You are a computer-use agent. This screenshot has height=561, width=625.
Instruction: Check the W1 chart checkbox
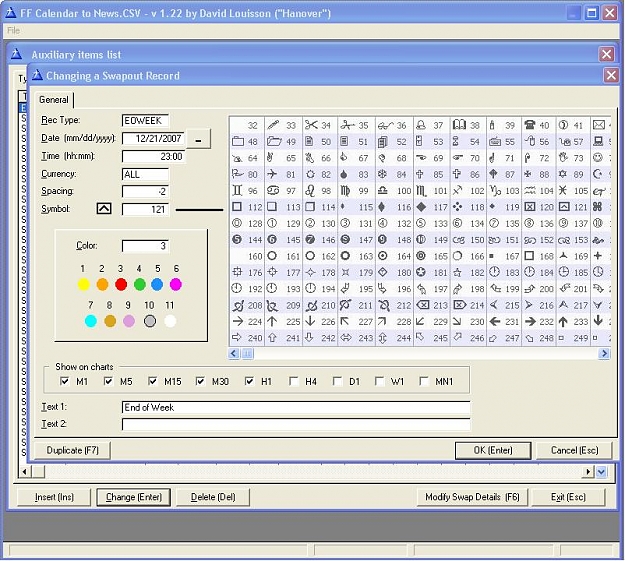379,381
